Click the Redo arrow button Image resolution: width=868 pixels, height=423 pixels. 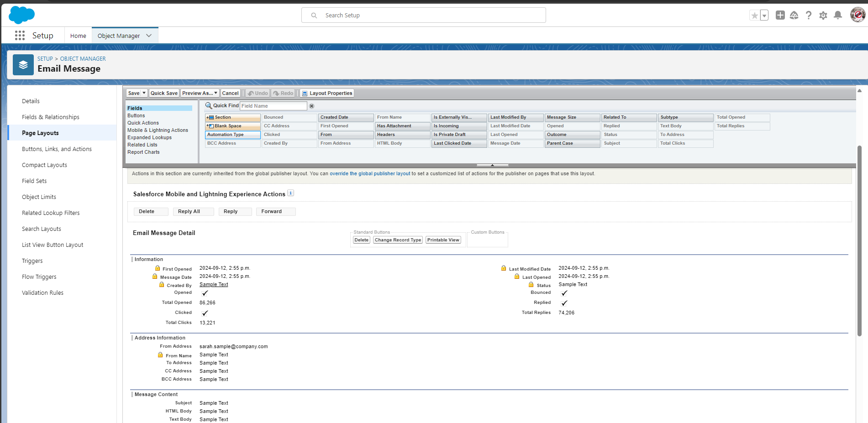click(x=283, y=93)
